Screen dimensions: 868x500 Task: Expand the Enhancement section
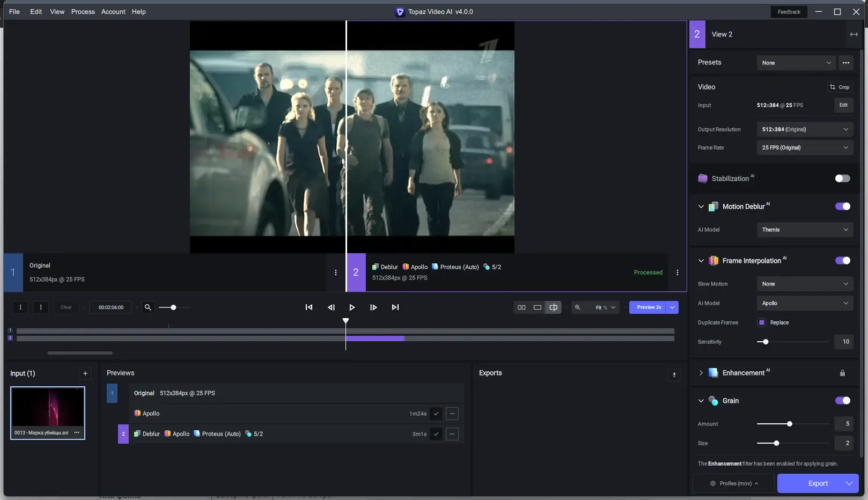(701, 373)
